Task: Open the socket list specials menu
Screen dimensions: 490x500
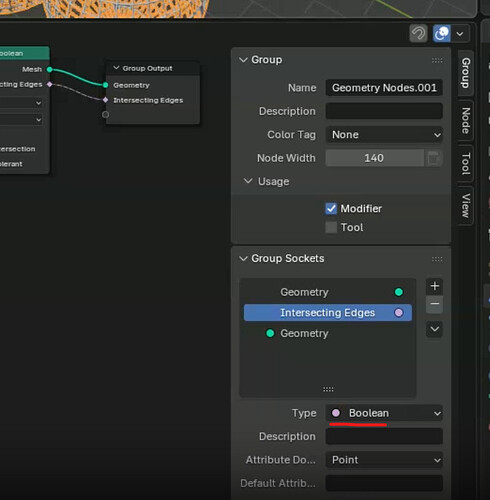Action: 434,329
